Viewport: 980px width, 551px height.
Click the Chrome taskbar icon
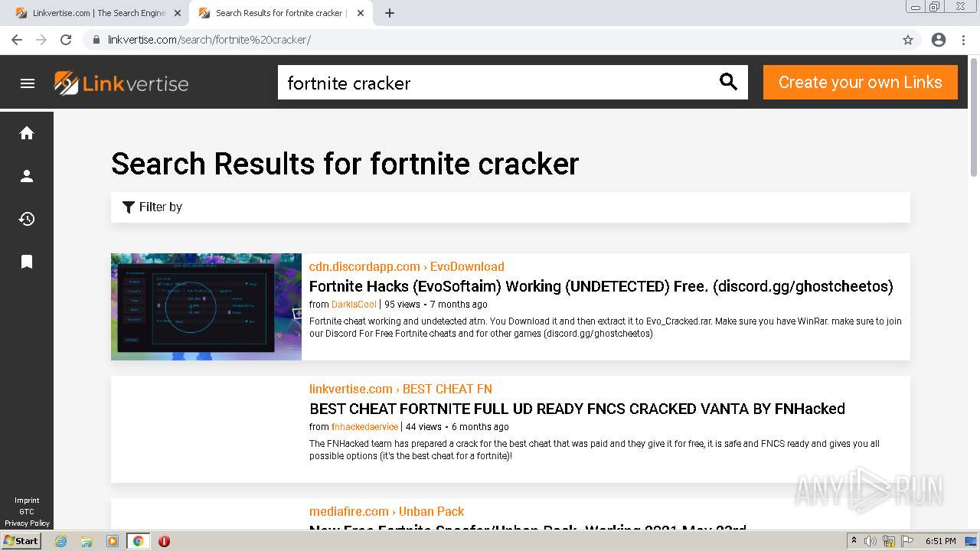click(x=139, y=541)
